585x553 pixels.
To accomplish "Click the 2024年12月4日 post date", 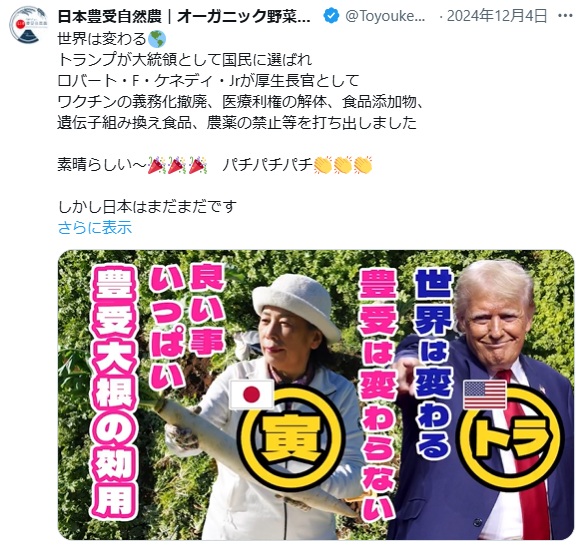I will point(497,16).
